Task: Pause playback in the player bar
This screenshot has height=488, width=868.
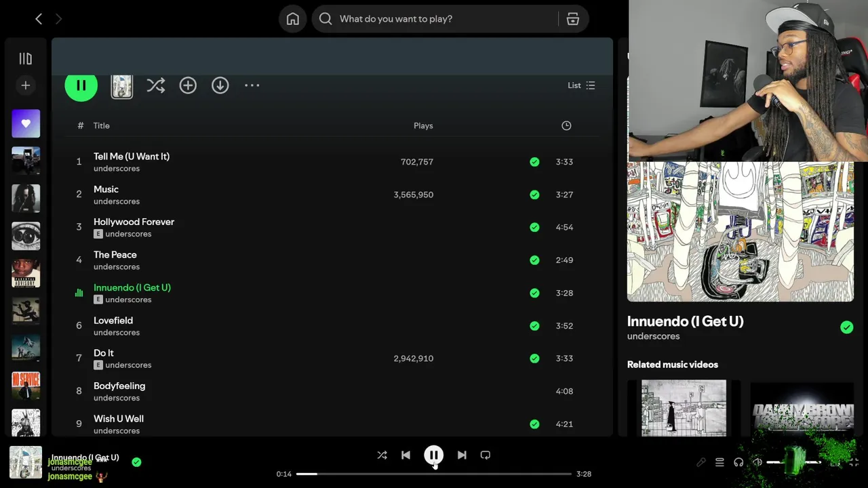Action: point(433,455)
